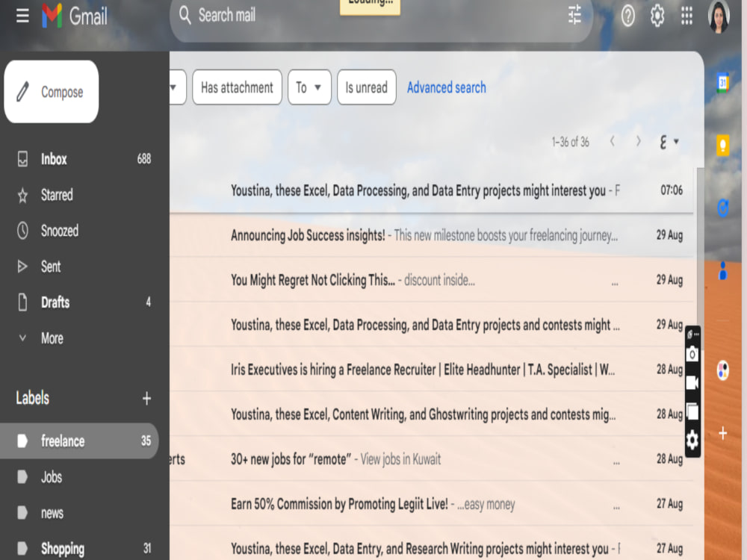
Task: Open the colorful add-on icon in side panel
Action: (722, 370)
